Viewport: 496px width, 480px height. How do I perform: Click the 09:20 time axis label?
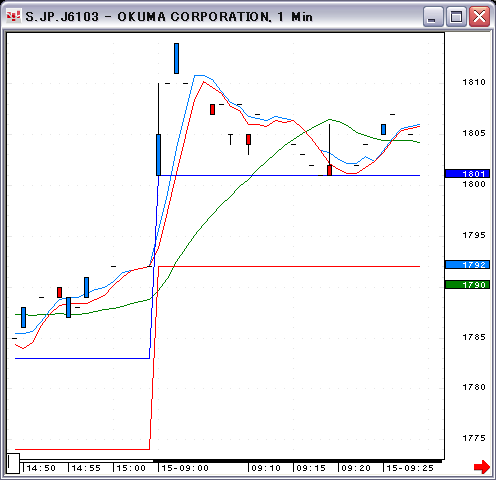click(x=356, y=468)
